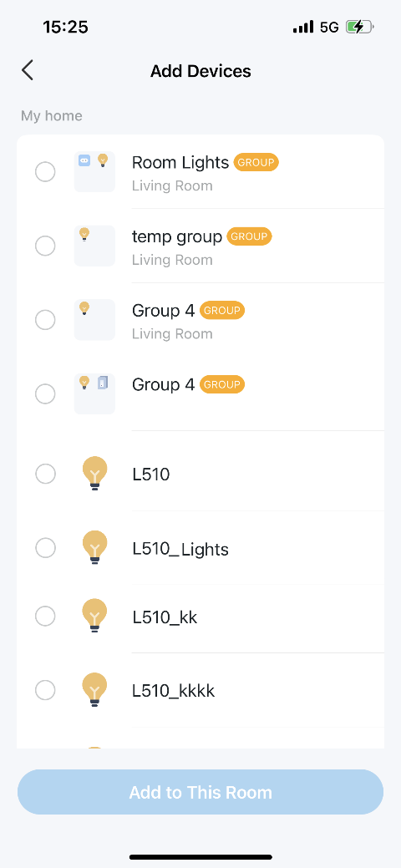
Task: Select the L510_Lights radio button
Action: pos(45,548)
